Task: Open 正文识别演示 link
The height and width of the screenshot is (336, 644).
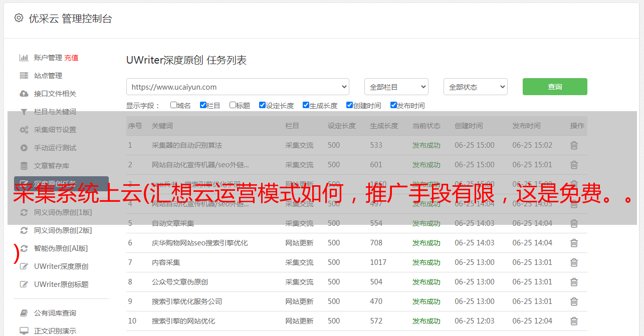Action: coord(55,331)
